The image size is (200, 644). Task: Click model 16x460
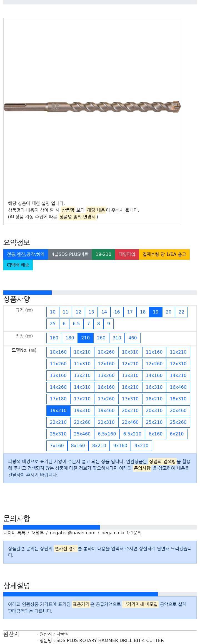(x=178, y=387)
